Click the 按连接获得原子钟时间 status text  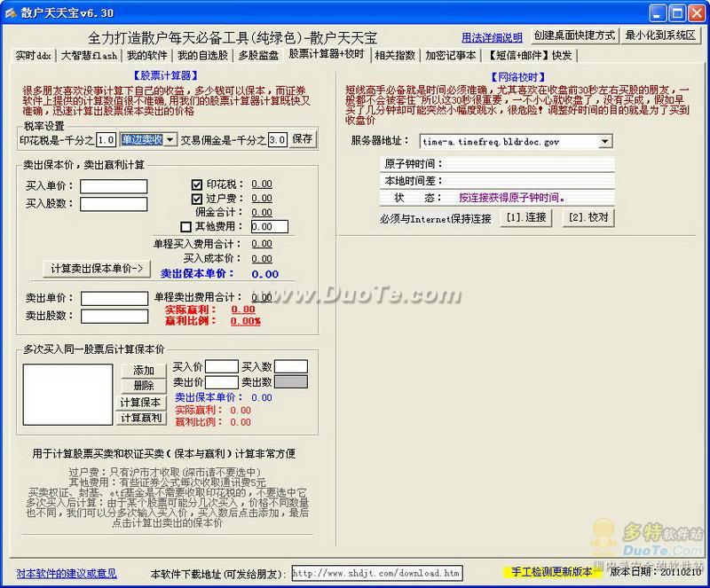pyautogui.click(x=512, y=198)
